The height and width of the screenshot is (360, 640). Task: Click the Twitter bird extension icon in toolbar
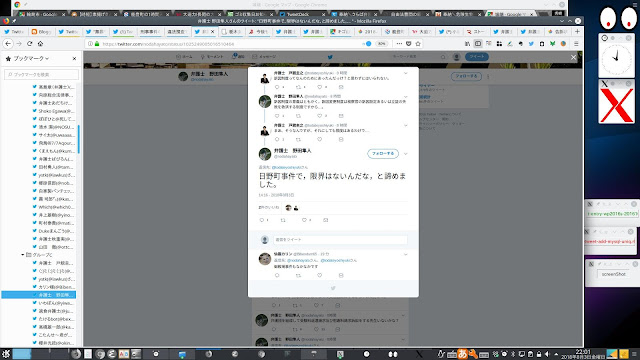pyautogui.click(x=531, y=44)
